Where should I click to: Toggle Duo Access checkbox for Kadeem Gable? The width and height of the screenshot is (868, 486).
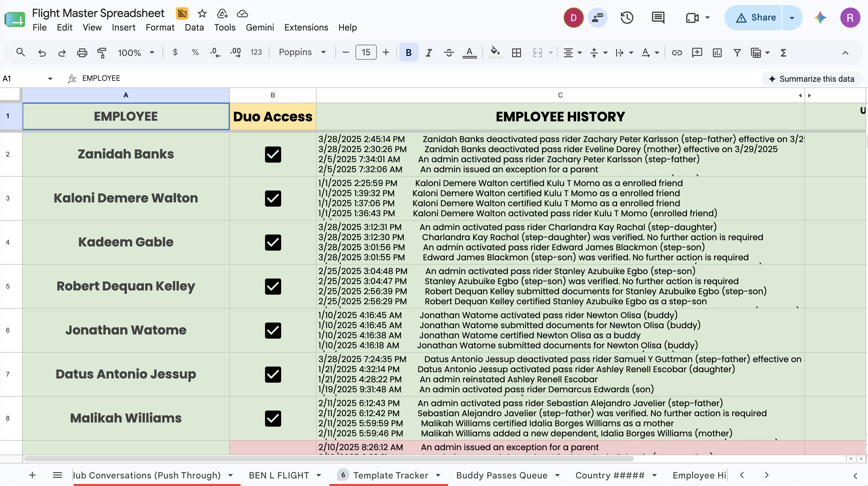pyautogui.click(x=273, y=242)
